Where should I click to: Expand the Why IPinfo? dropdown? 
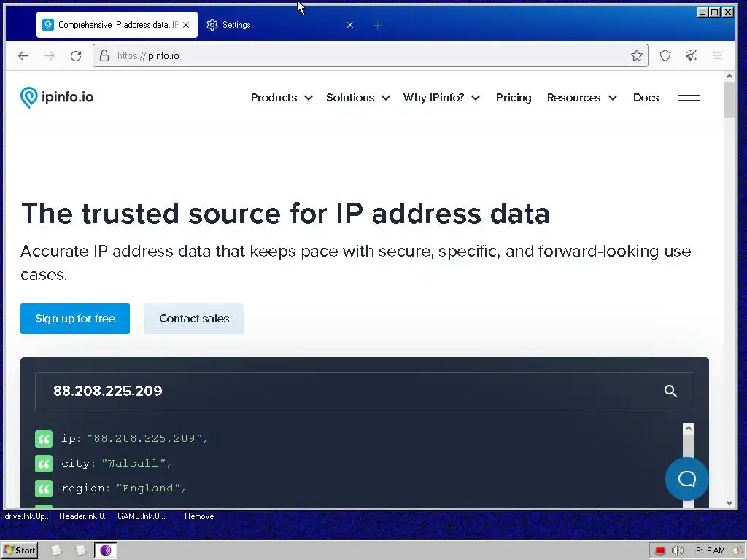(441, 98)
